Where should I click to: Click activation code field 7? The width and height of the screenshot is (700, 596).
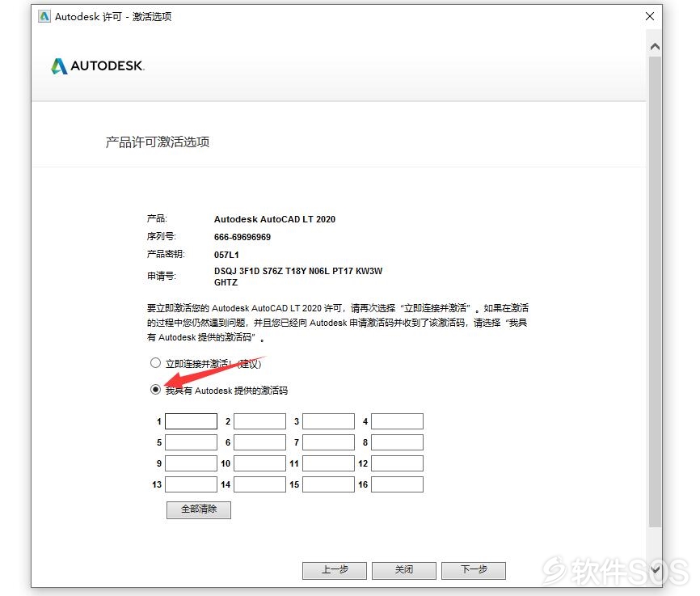click(x=328, y=442)
